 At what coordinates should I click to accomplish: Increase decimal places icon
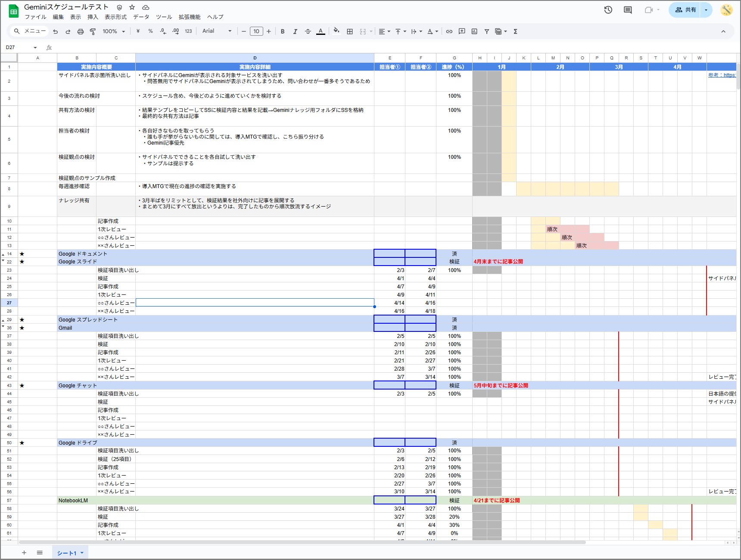coord(176,31)
